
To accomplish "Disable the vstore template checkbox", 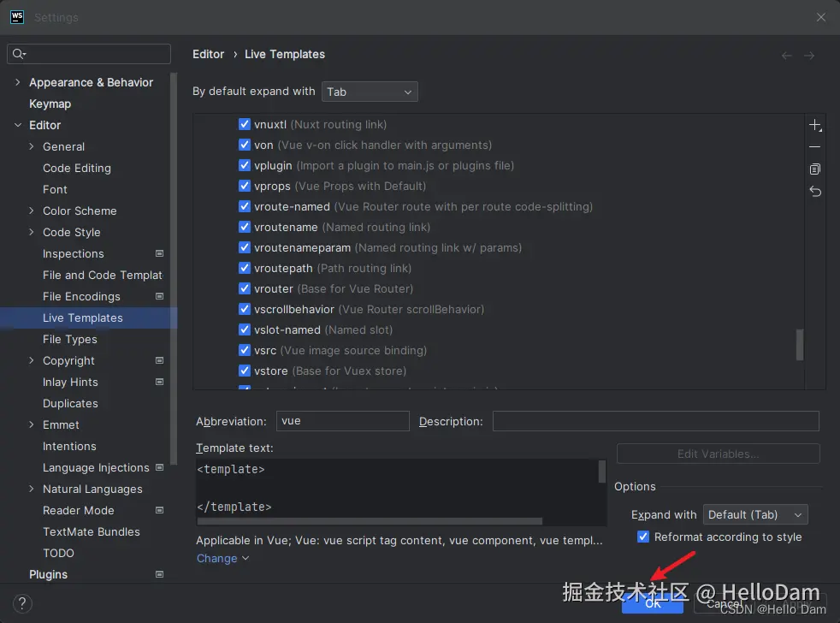I will [x=245, y=371].
